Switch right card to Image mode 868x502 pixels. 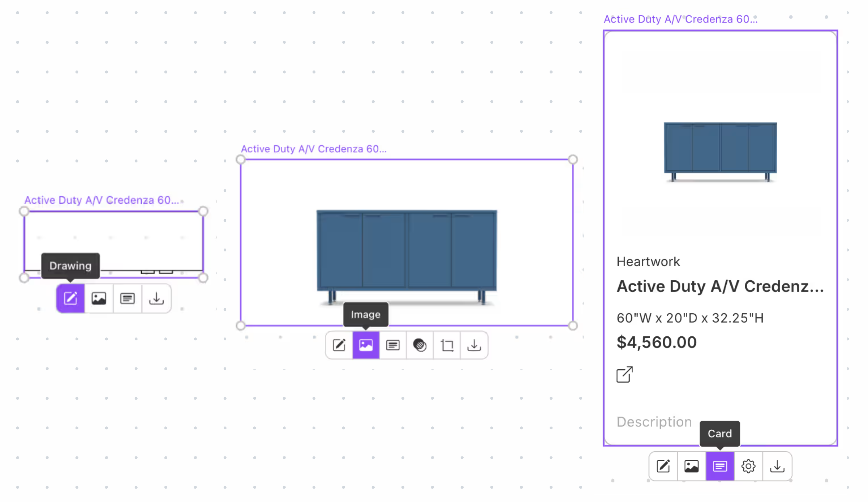[691, 466]
